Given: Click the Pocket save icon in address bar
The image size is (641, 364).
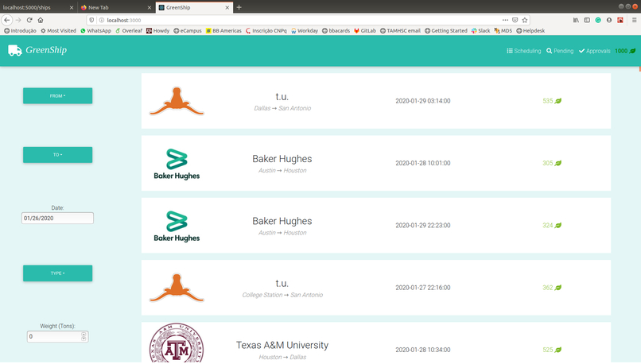Looking at the screenshot, I should click(x=515, y=20).
